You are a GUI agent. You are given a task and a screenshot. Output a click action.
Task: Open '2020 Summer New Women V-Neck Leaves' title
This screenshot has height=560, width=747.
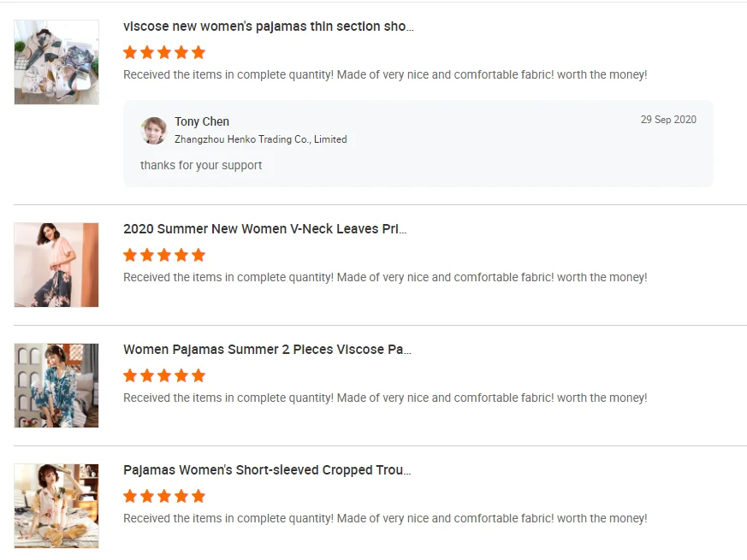tap(264, 229)
